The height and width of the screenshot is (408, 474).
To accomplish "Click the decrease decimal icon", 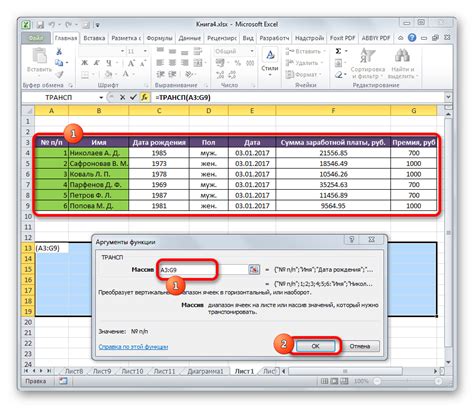I will tap(232, 74).
